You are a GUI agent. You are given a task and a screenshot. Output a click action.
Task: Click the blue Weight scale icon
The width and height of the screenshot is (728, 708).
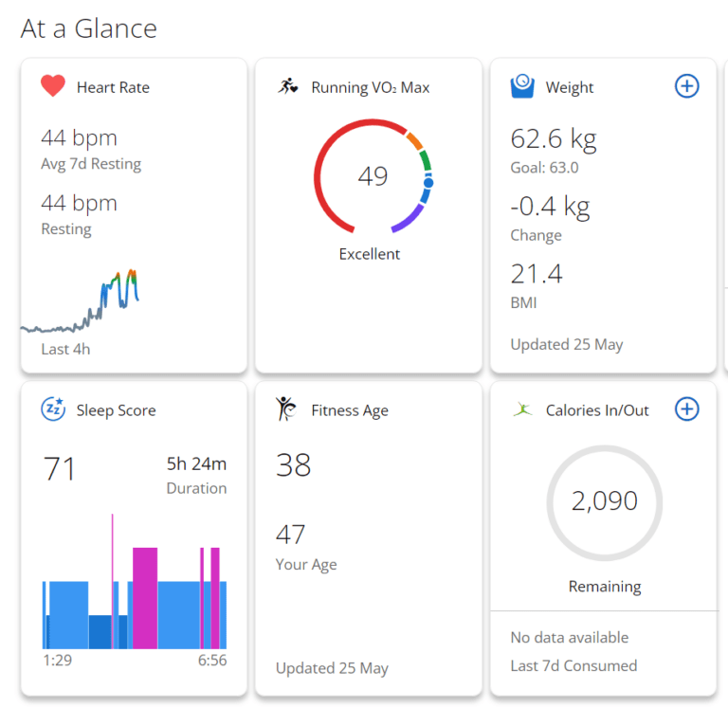(522, 87)
